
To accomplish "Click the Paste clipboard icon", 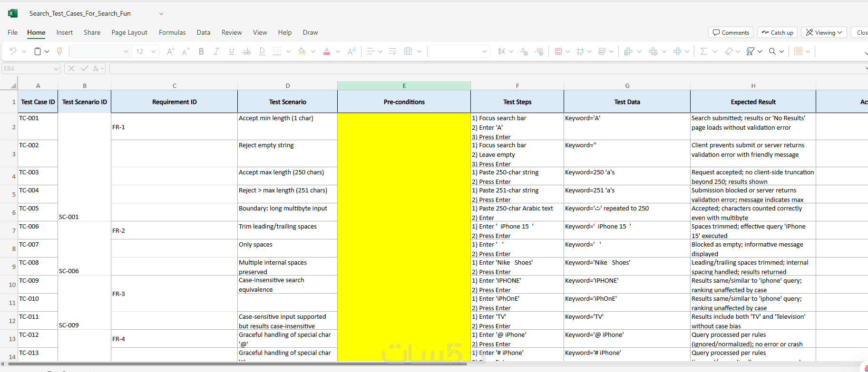I will 38,51.
